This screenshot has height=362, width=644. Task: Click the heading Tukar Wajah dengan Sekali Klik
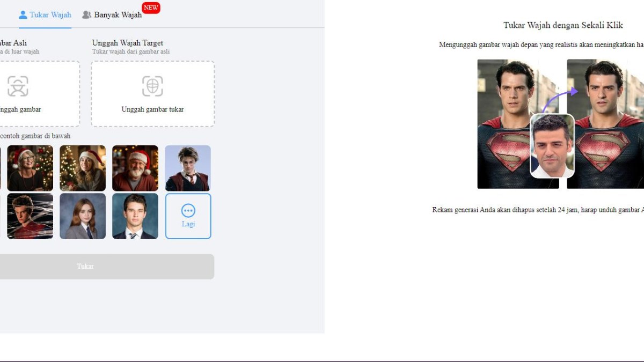[563, 25]
